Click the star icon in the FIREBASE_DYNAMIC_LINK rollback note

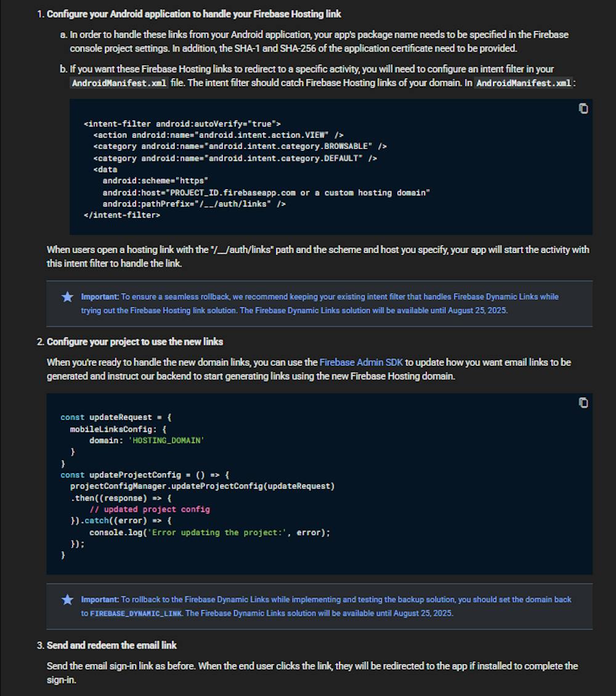tap(68, 600)
